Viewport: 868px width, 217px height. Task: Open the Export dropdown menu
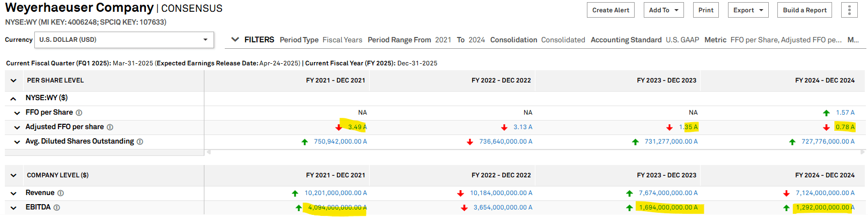(x=748, y=10)
